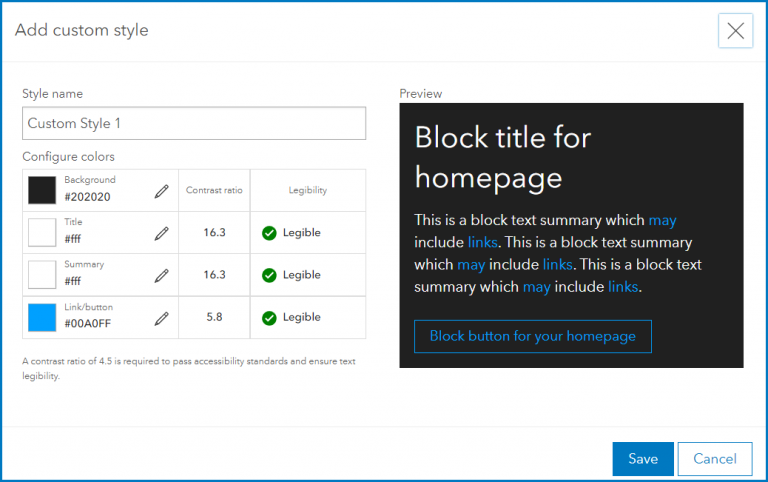Close the Add custom style dialog
The width and height of the screenshot is (768, 482).
click(735, 31)
